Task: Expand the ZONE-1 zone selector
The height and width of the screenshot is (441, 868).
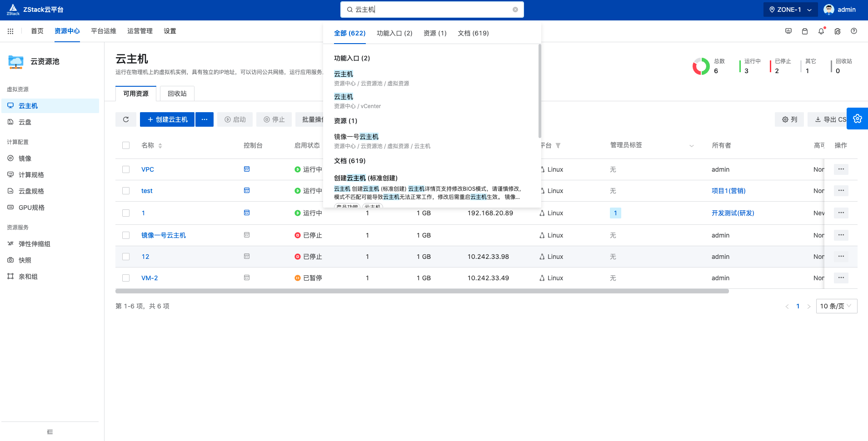Action: click(x=790, y=10)
